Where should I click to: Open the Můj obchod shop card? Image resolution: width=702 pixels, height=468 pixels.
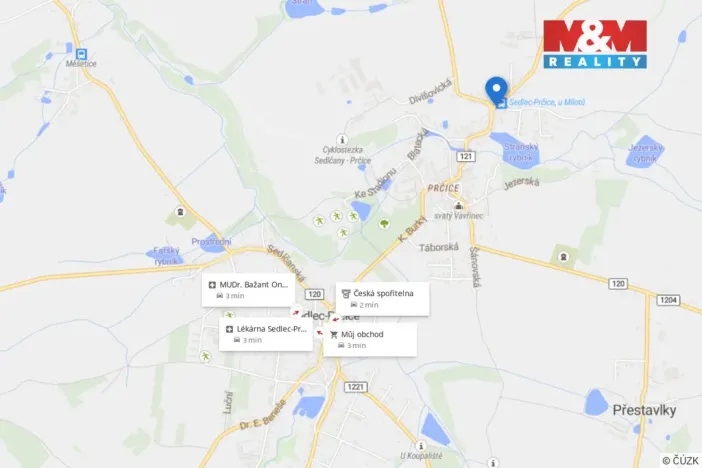pos(370,339)
